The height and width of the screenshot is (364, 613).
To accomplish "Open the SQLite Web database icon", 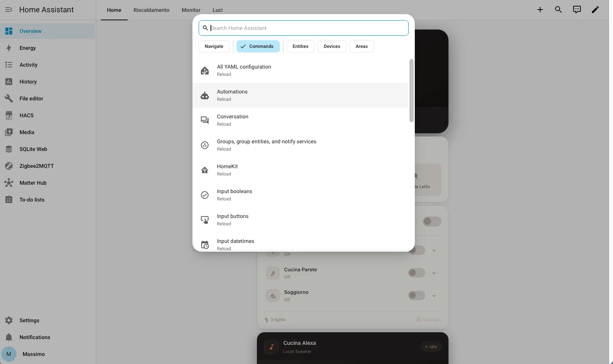I will click(9, 149).
